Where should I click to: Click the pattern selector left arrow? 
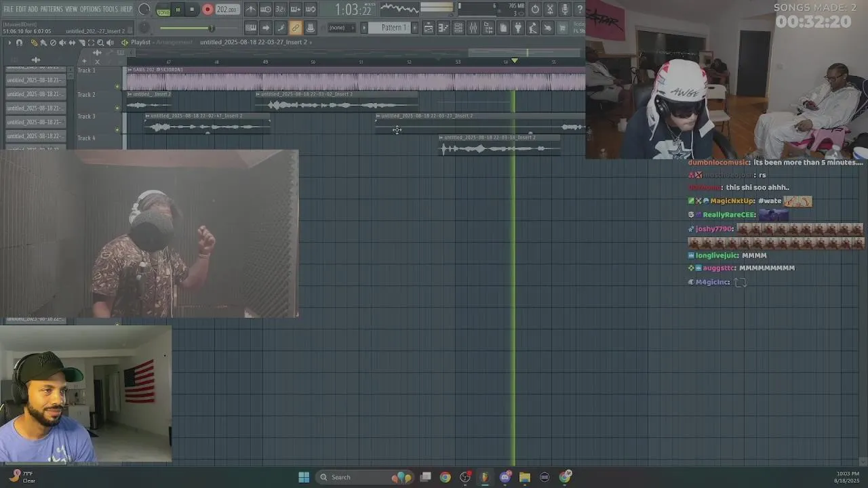click(364, 28)
